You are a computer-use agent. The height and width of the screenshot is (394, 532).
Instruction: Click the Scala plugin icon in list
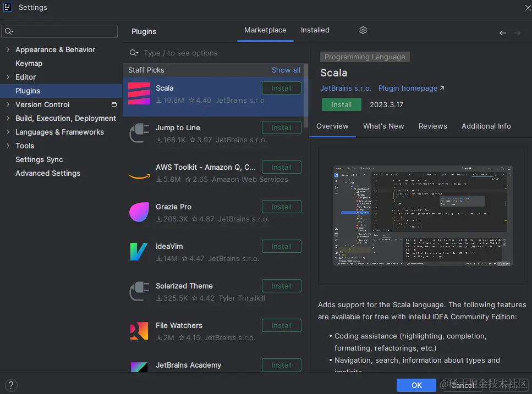pyautogui.click(x=139, y=94)
